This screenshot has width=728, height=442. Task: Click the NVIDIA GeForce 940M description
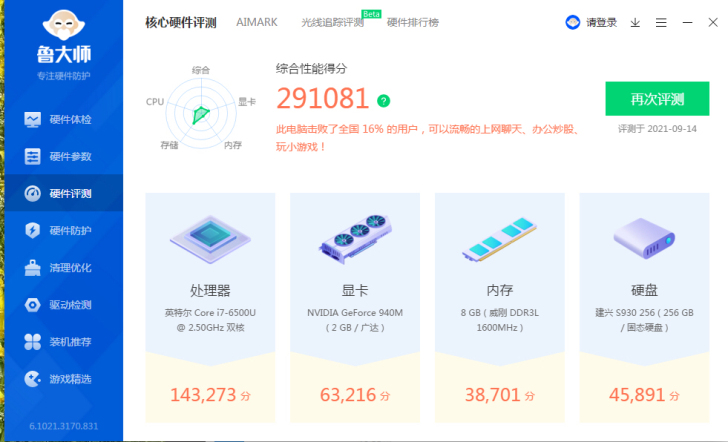click(x=355, y=320)
